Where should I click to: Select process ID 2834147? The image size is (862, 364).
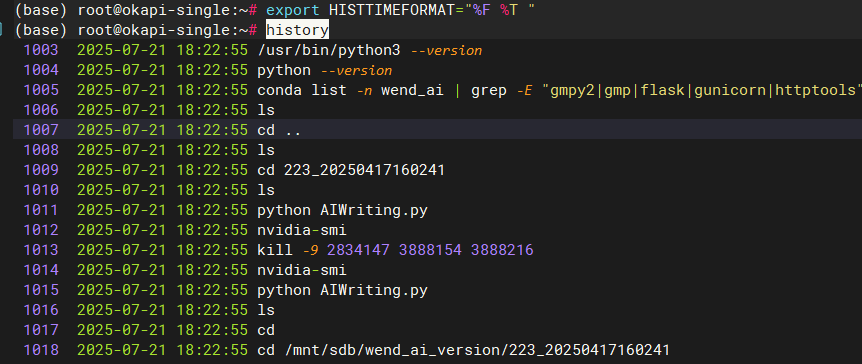pos(358,250)
